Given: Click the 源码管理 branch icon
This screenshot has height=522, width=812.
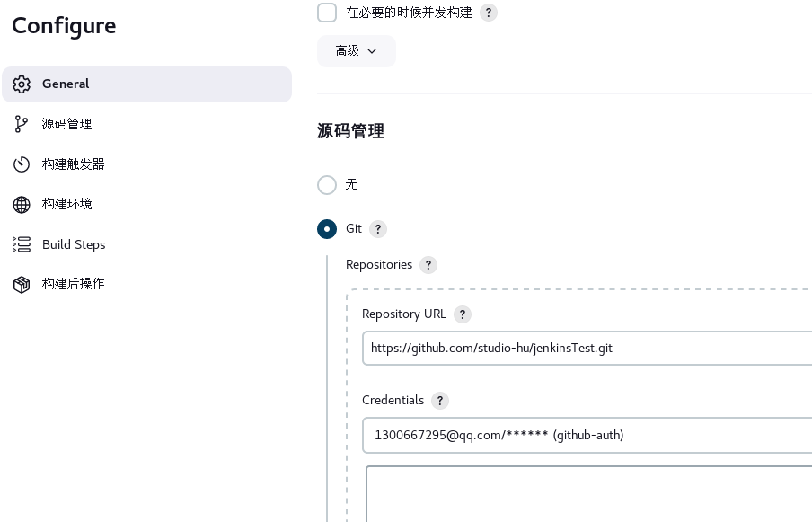Looking at the screenshot, I should point(22,124).
